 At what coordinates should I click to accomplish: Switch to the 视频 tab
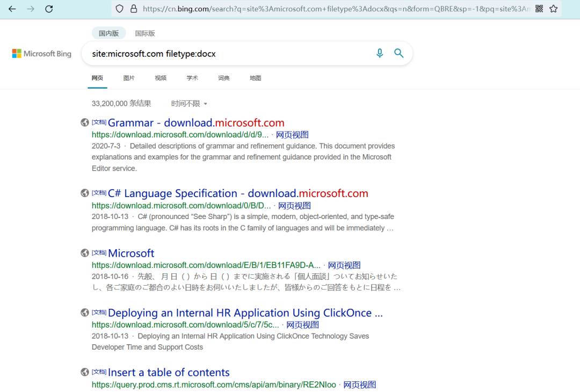(161, 78)
